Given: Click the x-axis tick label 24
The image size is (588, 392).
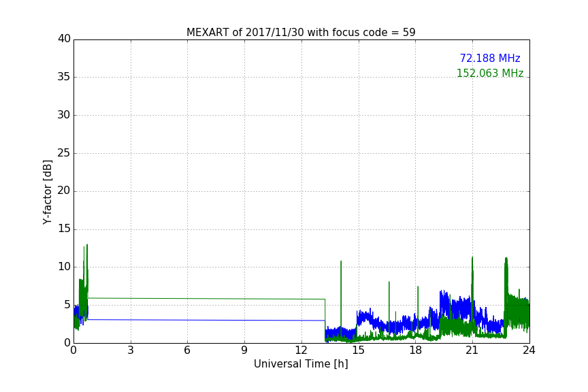Looking at the screenshot, I should point(529,350).
